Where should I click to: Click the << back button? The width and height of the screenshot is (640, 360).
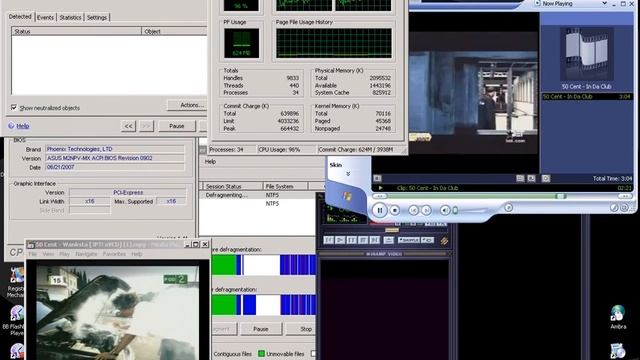click(128, 126)
